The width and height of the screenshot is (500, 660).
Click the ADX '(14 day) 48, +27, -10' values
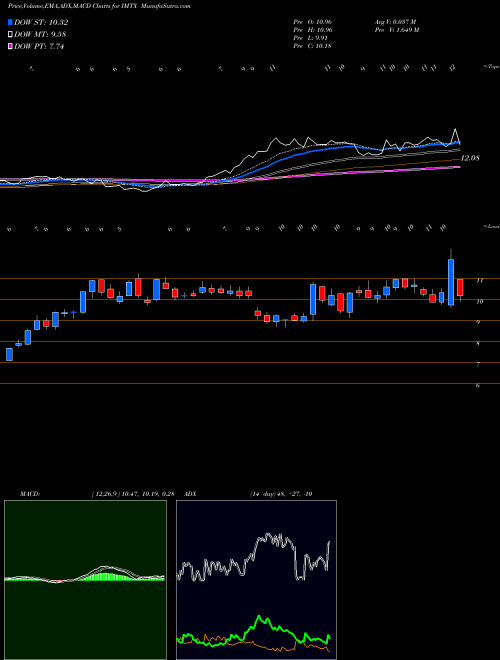point(279,494)
